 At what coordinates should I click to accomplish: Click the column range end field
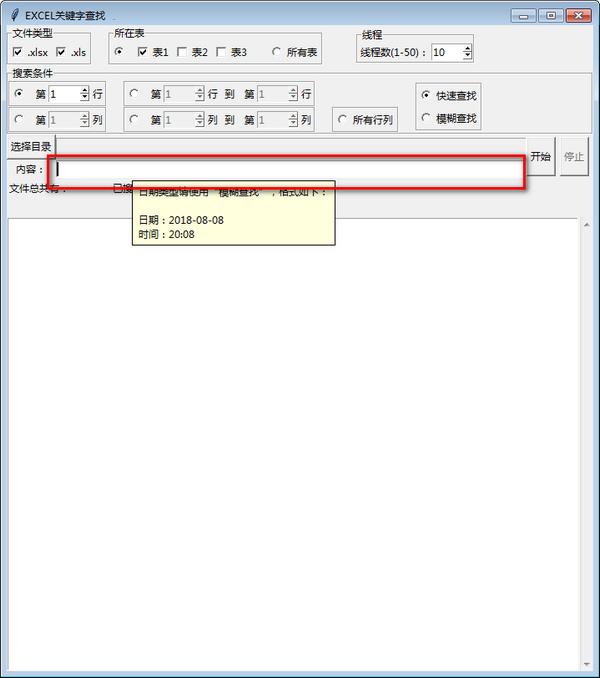[x=273, y=120]
